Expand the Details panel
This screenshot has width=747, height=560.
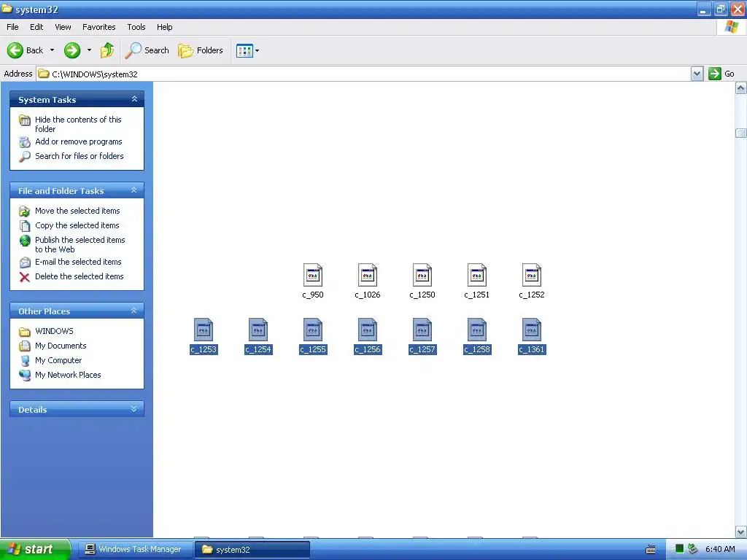pos(134,409)
